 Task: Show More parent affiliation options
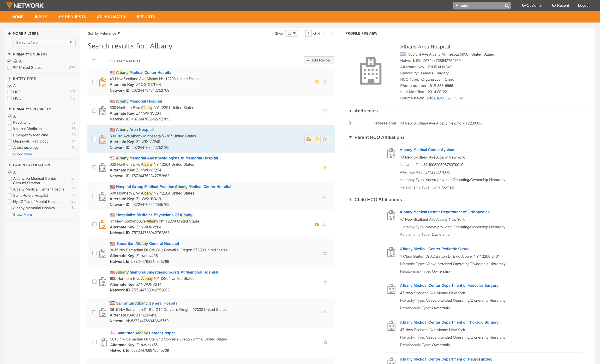pos(22,215)
